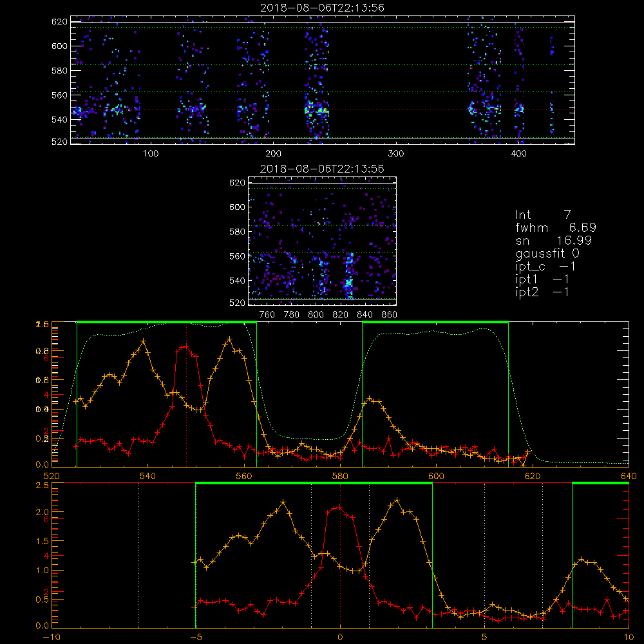The height and width of the screenshot is (644, 644).
Task: Click x-axis label 820 on middle spectrogram
Action: pyautogui.click(x=341, y=315)
